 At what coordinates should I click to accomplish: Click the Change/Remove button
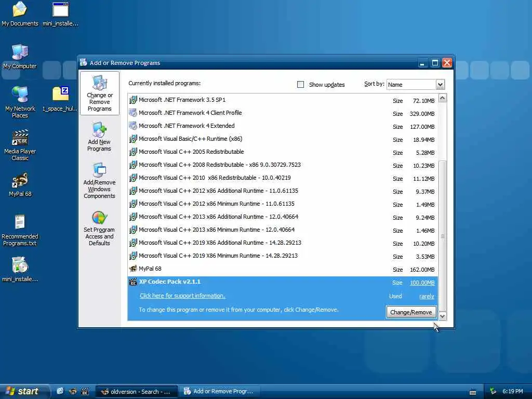click(411, 312)
